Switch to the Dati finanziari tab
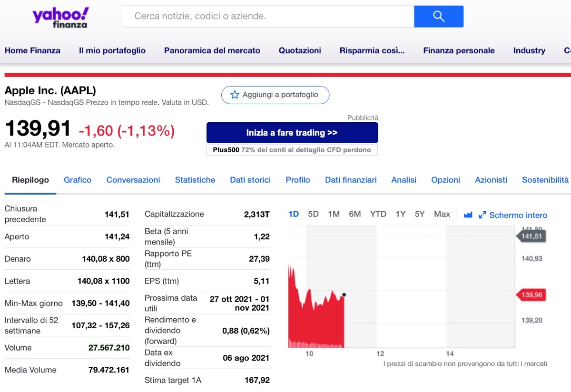This screenshot has height=392, width=571. point(351,180)
